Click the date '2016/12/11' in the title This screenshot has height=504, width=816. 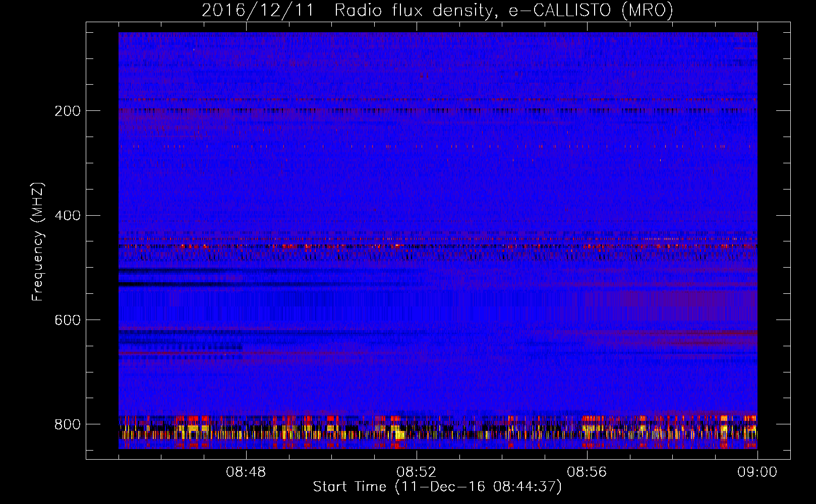(258, 10)
